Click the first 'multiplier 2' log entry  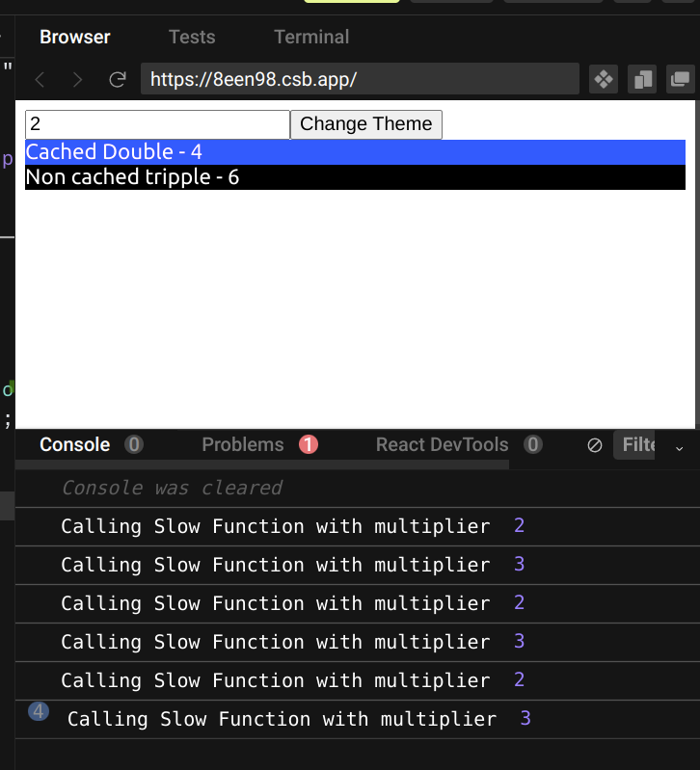357,526
